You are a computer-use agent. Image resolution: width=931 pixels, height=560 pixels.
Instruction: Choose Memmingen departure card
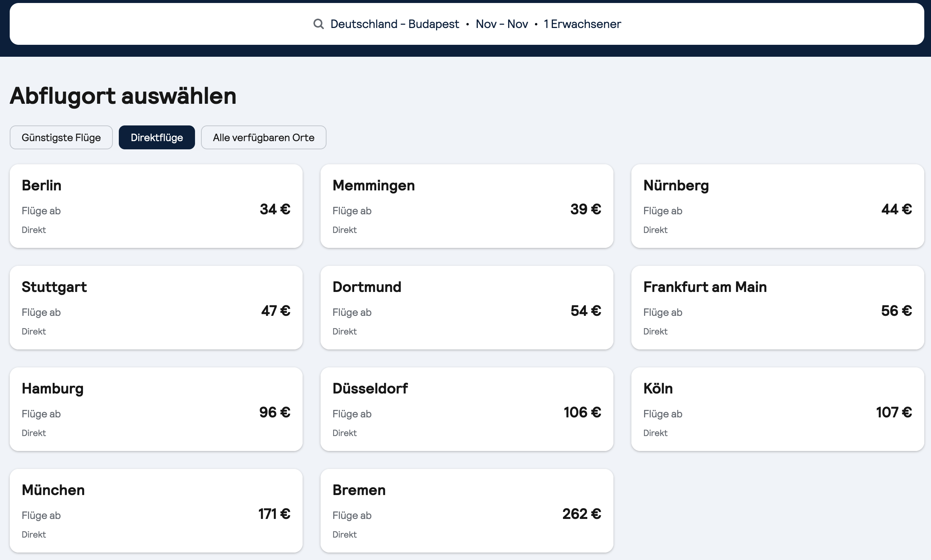tap(467, 206)
